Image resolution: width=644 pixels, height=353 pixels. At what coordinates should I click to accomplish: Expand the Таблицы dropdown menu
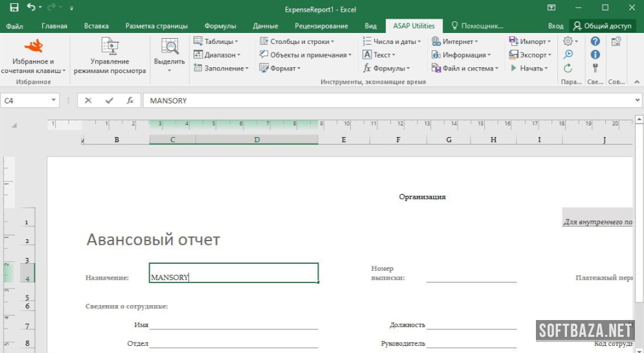click(x=217, y=41)
